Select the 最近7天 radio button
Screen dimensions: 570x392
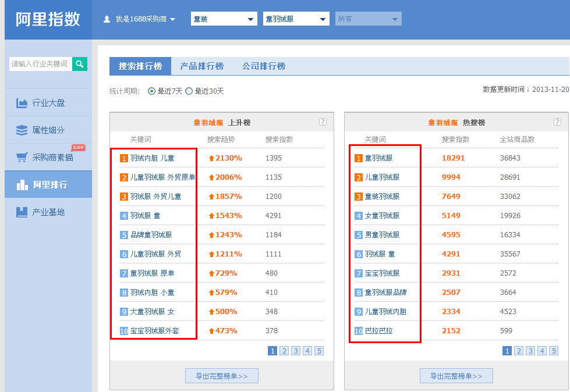(152, 91)
